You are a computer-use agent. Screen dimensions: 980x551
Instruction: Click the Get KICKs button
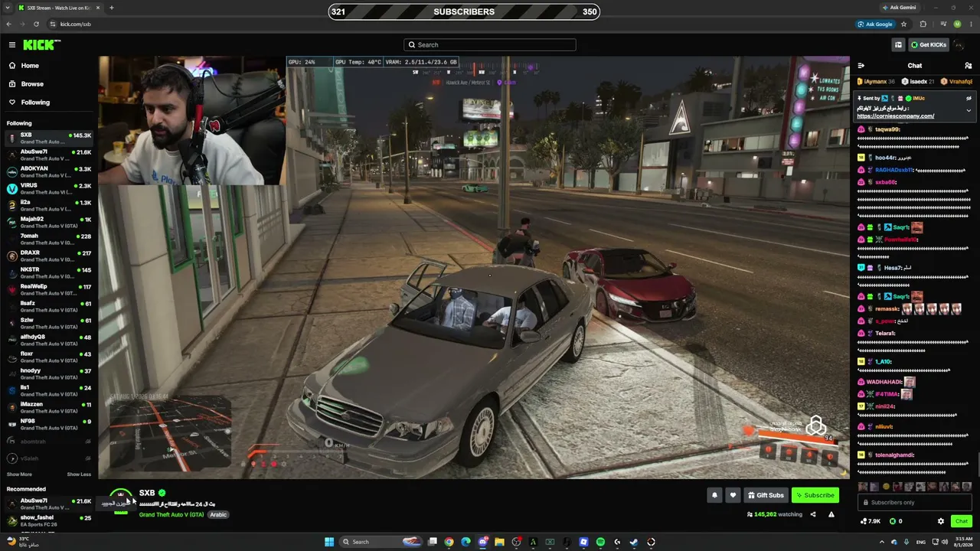pos(929,45)
